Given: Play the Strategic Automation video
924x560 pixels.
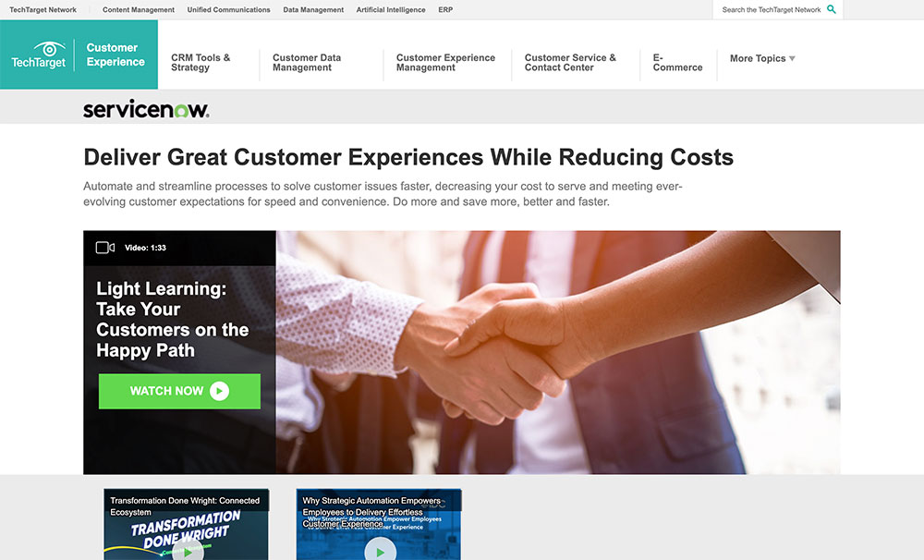Looking at the screenshot, I should 380,552.
